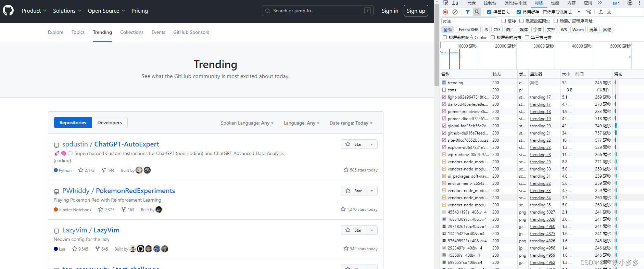Enable the 被屏蔽的请求 checkbox
This screenshot has height=269, width=644.
(493, 37)
